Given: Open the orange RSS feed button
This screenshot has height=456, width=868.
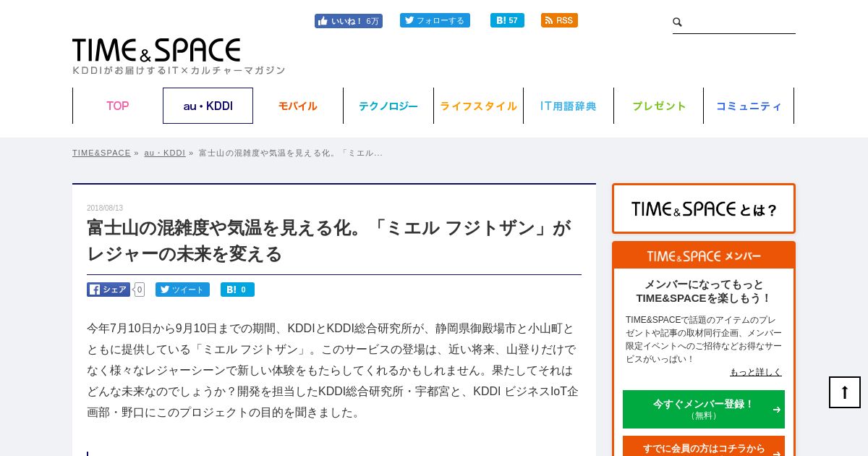Looking at the screenshot, I should [559, 20].
